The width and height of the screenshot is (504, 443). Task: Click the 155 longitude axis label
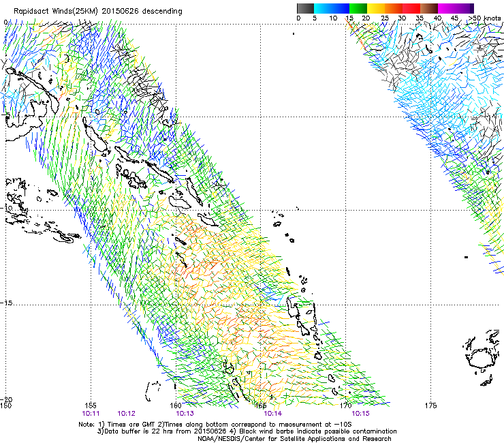coord(91,406)
